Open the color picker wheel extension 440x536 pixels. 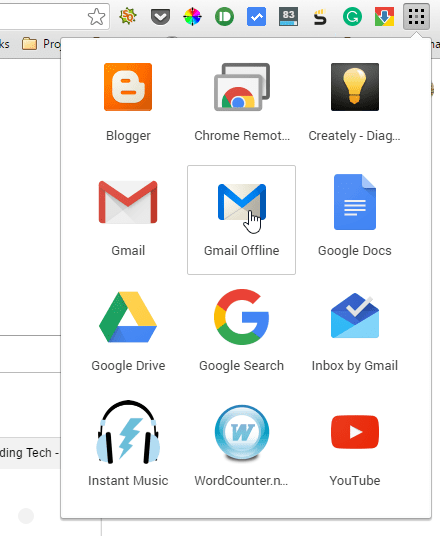click(x=192, y=16)
